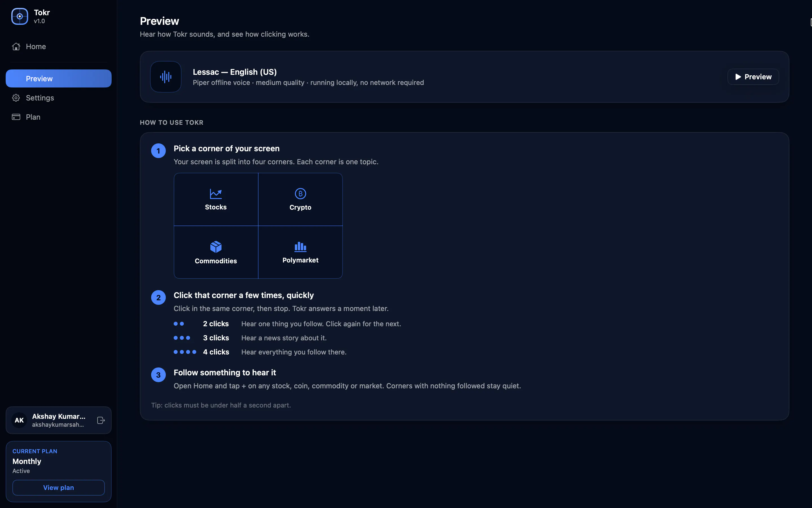The width and height of the screenshot is (812, 508).
Task: Click the Crypto corner label
Action: click(x=300, y=207)
